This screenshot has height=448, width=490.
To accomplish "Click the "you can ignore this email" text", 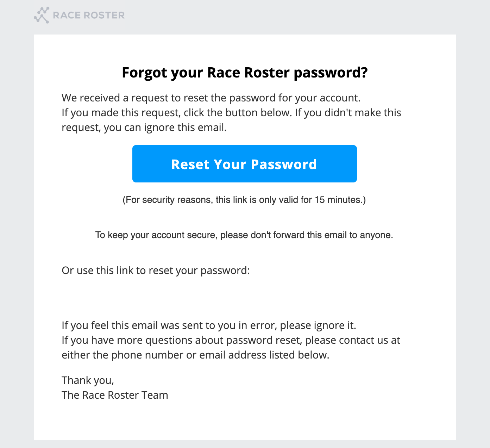I will [165, 127].
